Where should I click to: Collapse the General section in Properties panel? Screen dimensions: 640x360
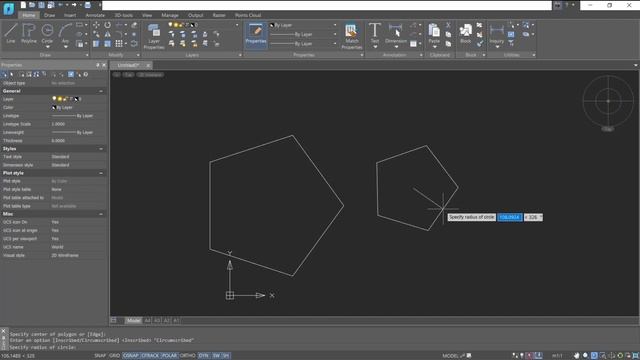pos(101,91)
